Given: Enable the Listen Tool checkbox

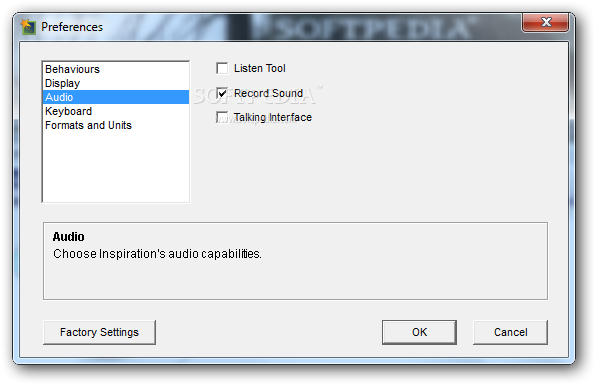Looking at the screenshot, I should (x=222, y=68).
